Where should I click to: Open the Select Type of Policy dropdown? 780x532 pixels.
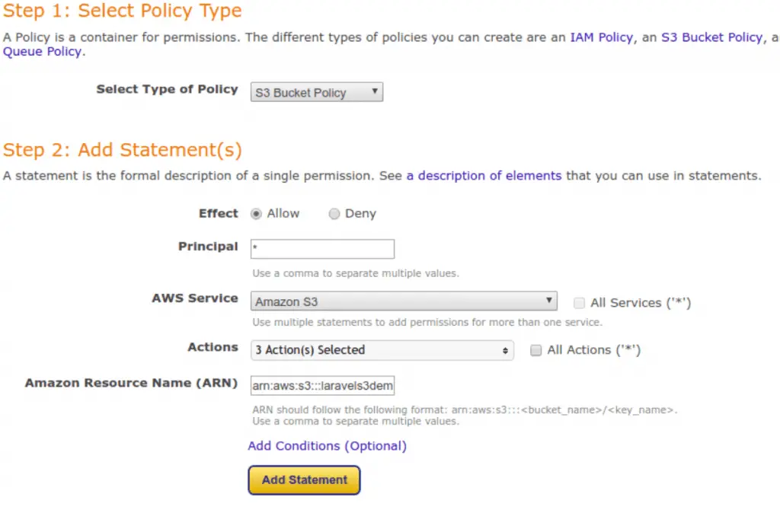[316, 93]
